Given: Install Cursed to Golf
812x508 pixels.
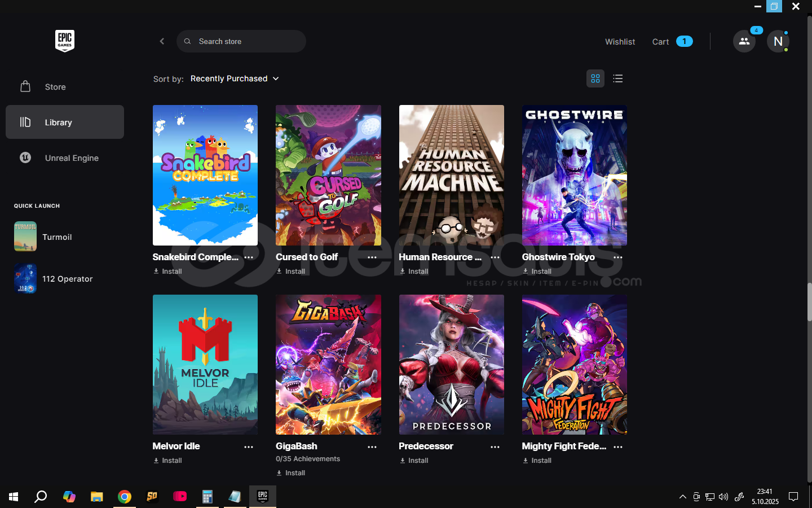Looking at the screenshot, I should tap(291, 271).
